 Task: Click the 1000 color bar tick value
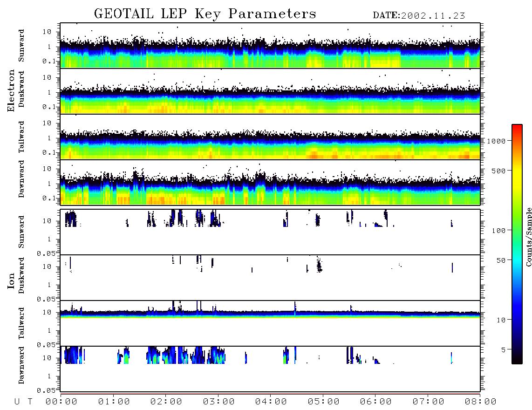coord(497,141)
